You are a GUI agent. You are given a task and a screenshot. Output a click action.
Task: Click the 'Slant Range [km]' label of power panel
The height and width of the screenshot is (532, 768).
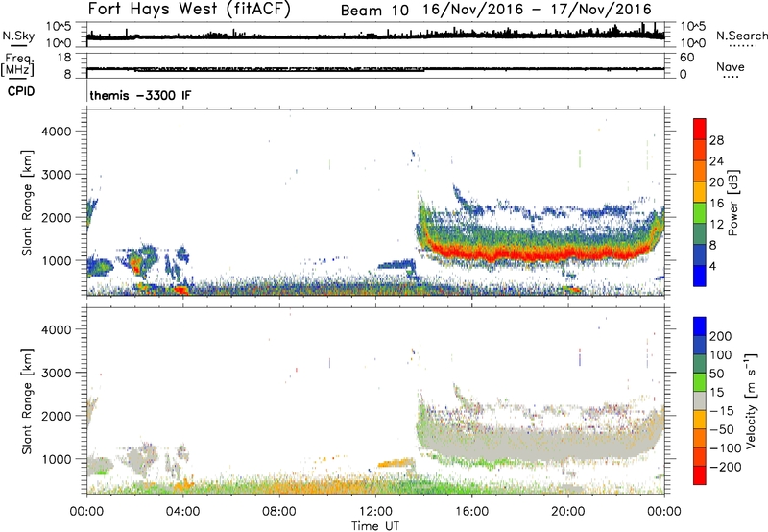click(27, 203)
